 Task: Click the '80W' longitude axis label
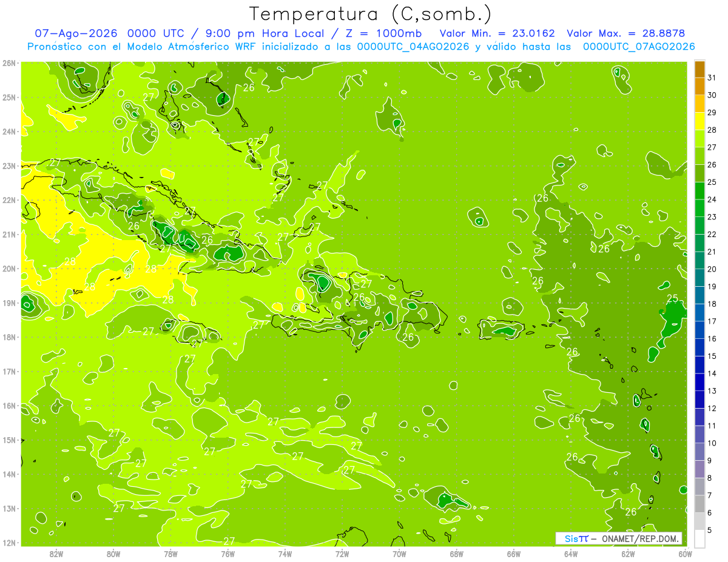[113, 554]
